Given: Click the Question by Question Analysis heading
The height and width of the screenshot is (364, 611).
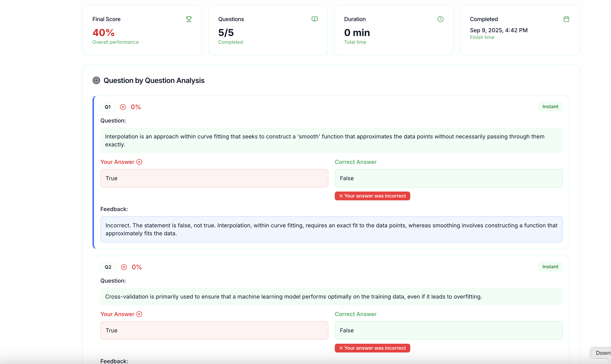Looking at the screenshot, I should (154, 80).
